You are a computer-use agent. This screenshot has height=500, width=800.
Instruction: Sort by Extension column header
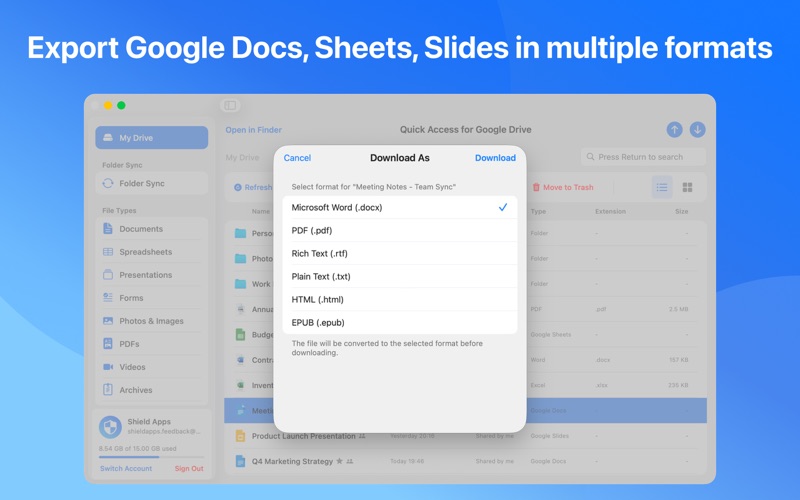tap(610, 211)
